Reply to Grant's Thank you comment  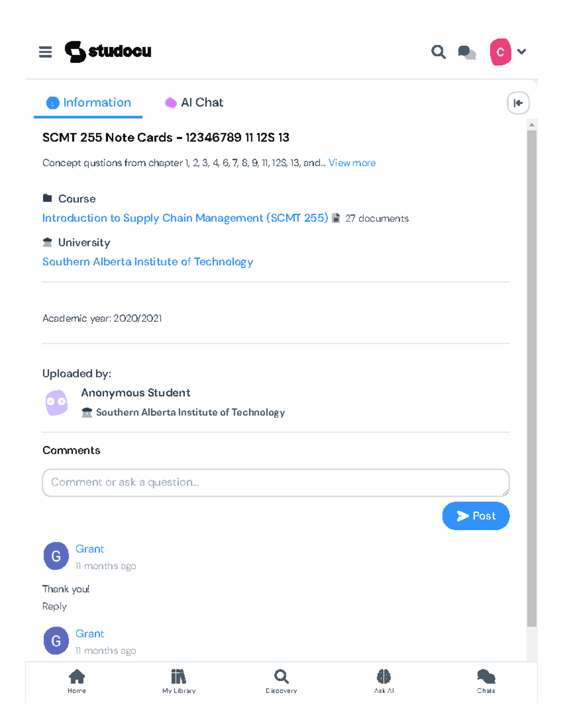coord(54,607)
